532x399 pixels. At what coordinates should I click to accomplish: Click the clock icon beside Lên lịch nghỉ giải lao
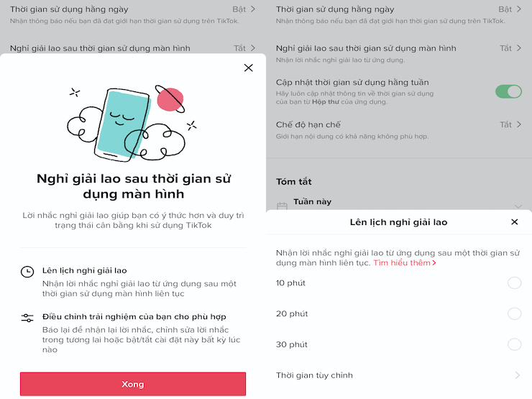pyautogui.click(x=27, y=272)
